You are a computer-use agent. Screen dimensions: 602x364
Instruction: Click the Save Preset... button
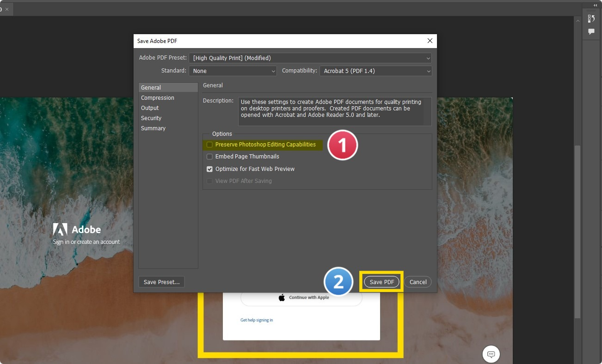(161, 282)
